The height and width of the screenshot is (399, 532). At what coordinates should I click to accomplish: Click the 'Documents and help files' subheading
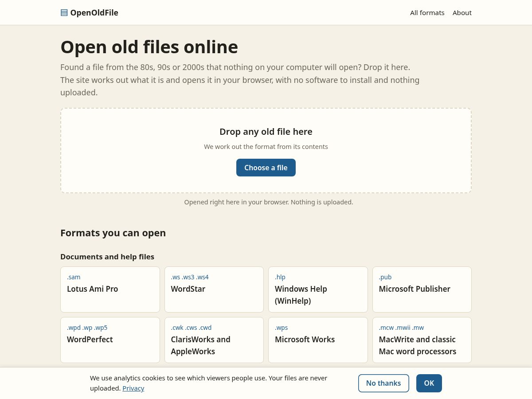(x=107, y=257)
